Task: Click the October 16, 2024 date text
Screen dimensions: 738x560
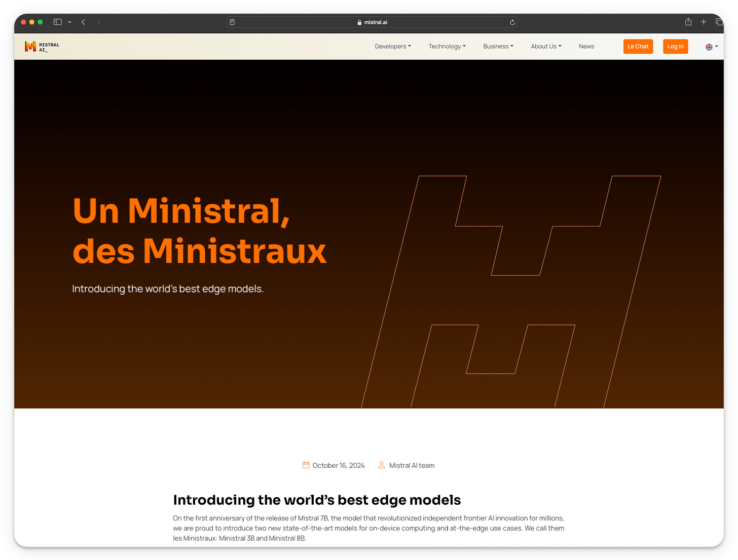Action: [x=339, y=466]
